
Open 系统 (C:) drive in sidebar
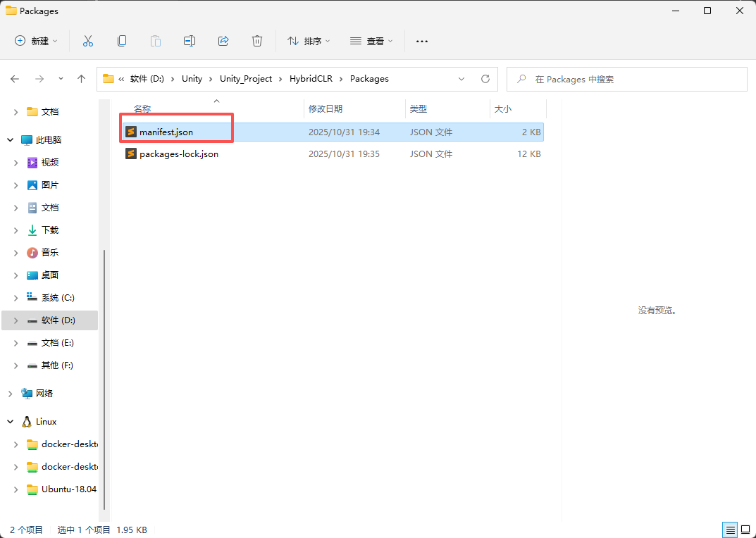(x=51, y=298)
